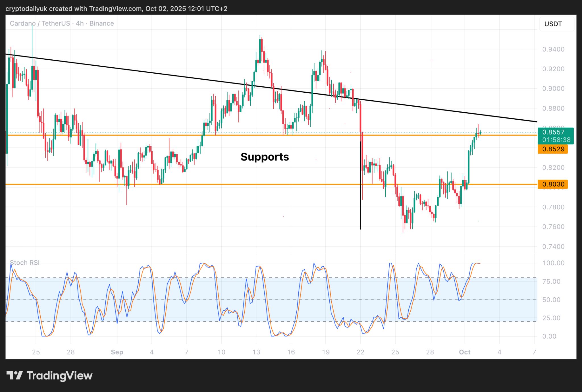The image size is (582, 392).
Task: Click the 0.9400 price scale label
Action: click(x=553, y=49)
